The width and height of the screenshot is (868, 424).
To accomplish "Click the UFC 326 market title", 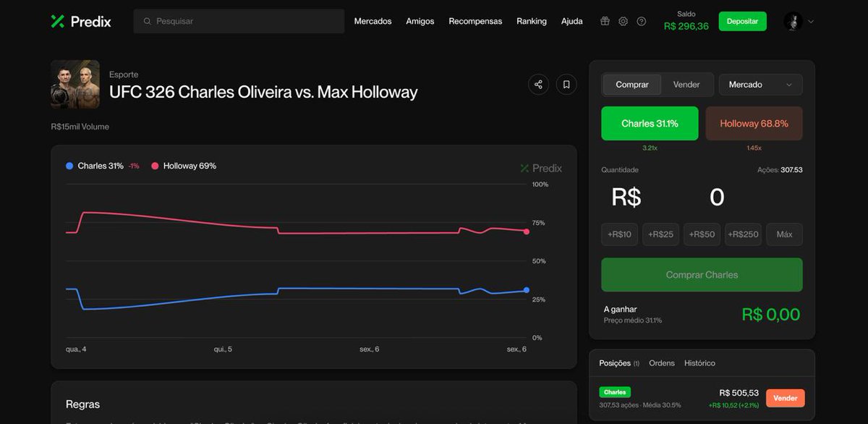I will [263, 93].
